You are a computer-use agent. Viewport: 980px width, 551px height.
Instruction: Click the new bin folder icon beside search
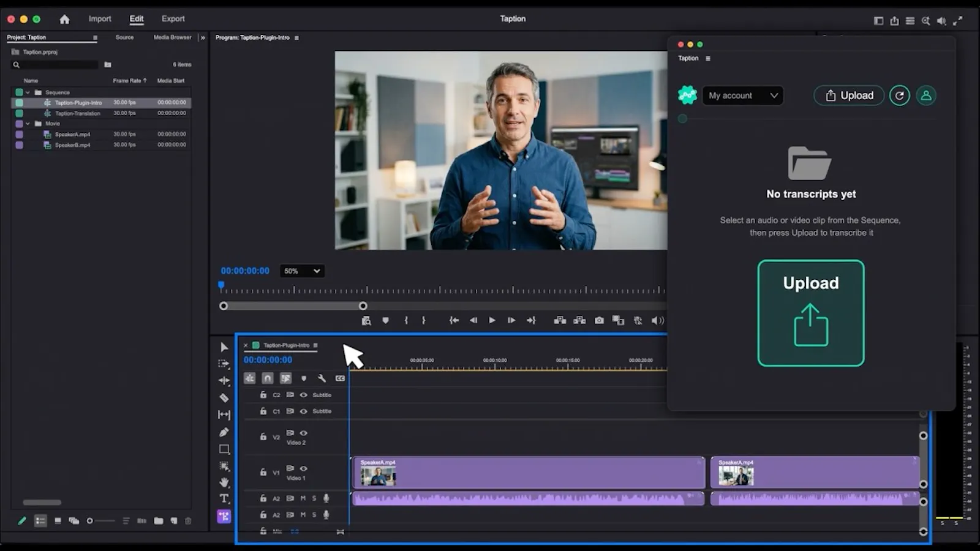pos(108,64)
